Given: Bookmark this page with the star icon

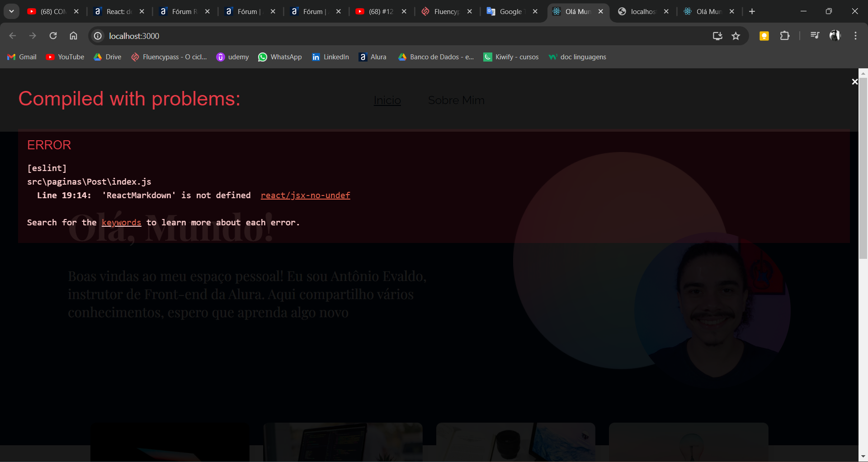Looking at the screenshot, I should pos(736,36).
